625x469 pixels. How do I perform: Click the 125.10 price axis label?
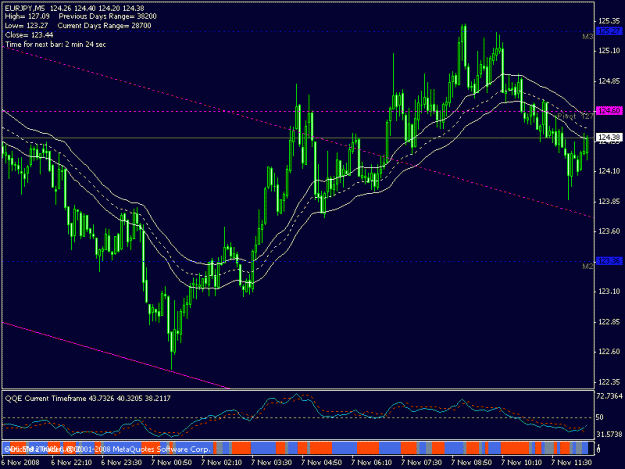pos(609,51)
